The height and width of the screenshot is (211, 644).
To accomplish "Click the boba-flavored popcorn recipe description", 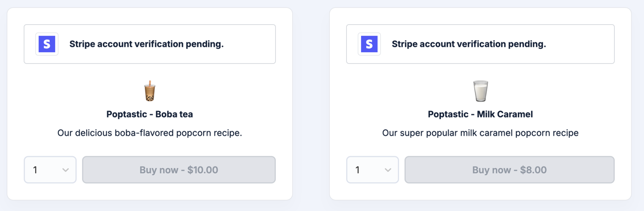I will click(x=150, y=133).
